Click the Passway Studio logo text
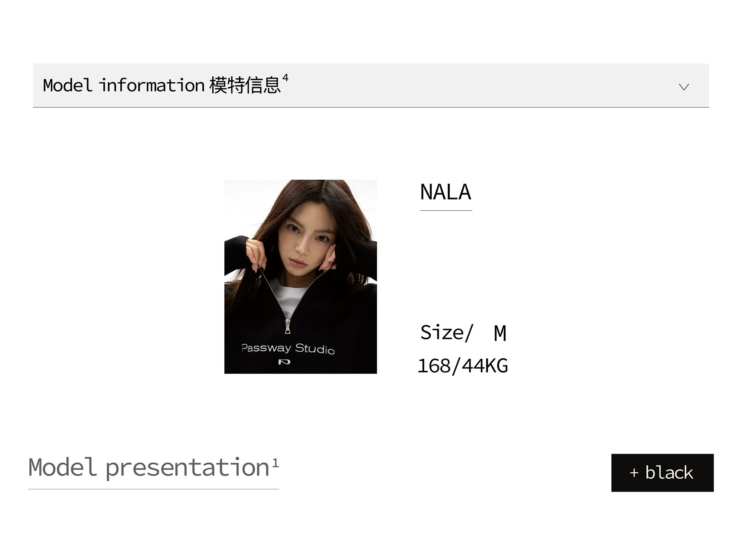This screenshot has height=560, width=742. (x=288, y=348)
